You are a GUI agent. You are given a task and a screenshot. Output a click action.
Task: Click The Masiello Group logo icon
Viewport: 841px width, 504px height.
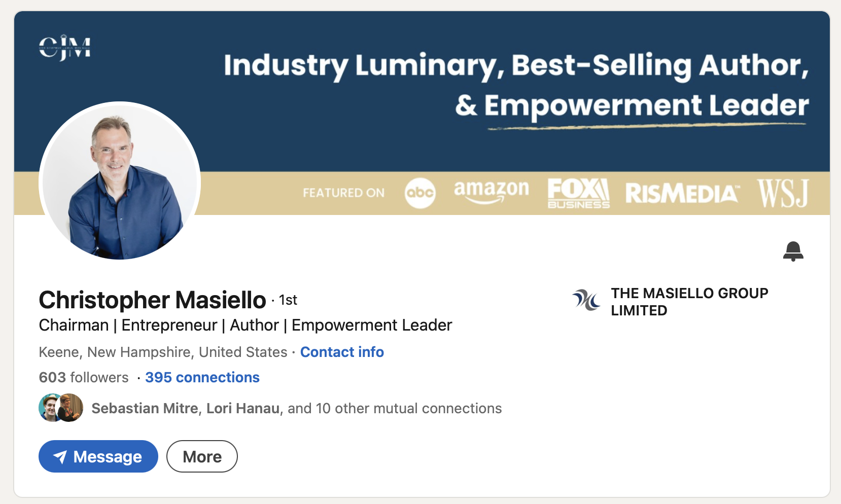pos(586,300)
